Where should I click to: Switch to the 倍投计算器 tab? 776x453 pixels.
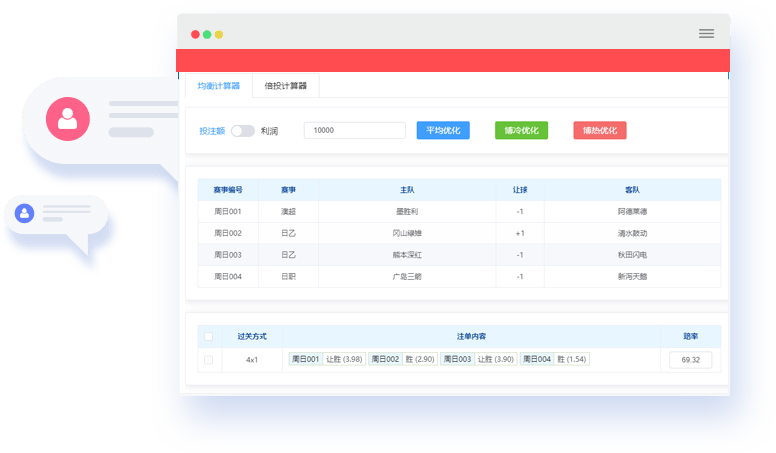click(285, 86)
